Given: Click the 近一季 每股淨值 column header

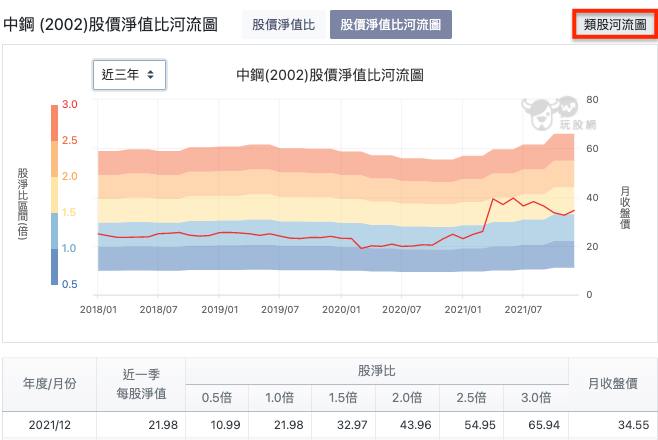Looking at the screenshot, I should (141, 384).
